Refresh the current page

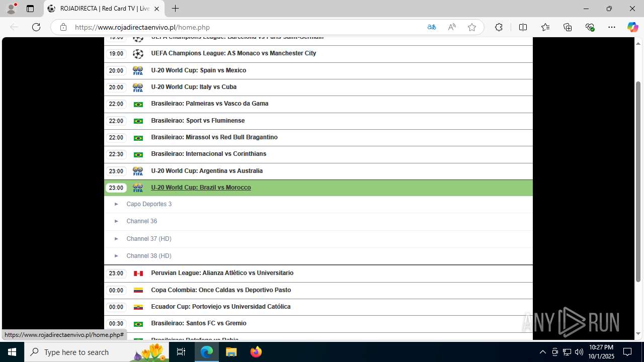[x=36, y=27]
